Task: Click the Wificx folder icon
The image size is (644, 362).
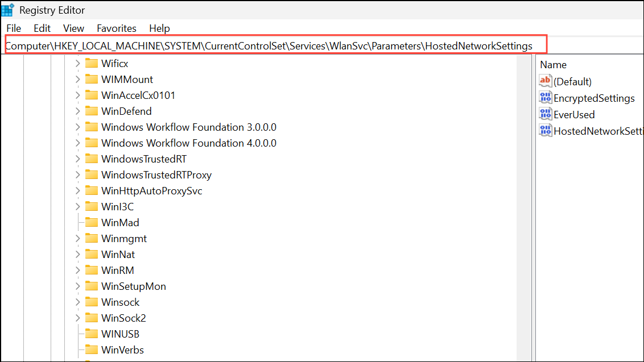Action: (x=91, y=63)
